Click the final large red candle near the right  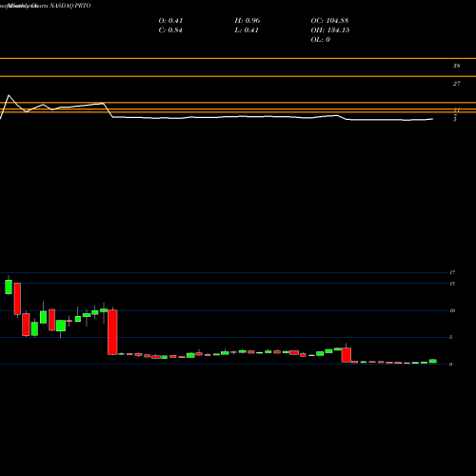point(347,355)
